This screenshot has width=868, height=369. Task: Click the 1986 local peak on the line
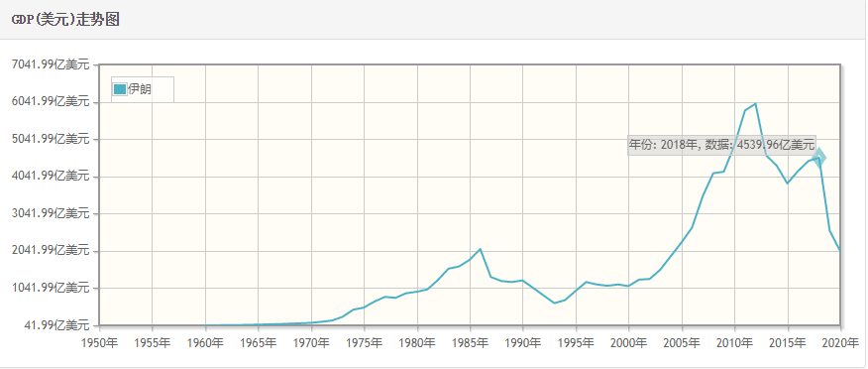pos(481,249)
